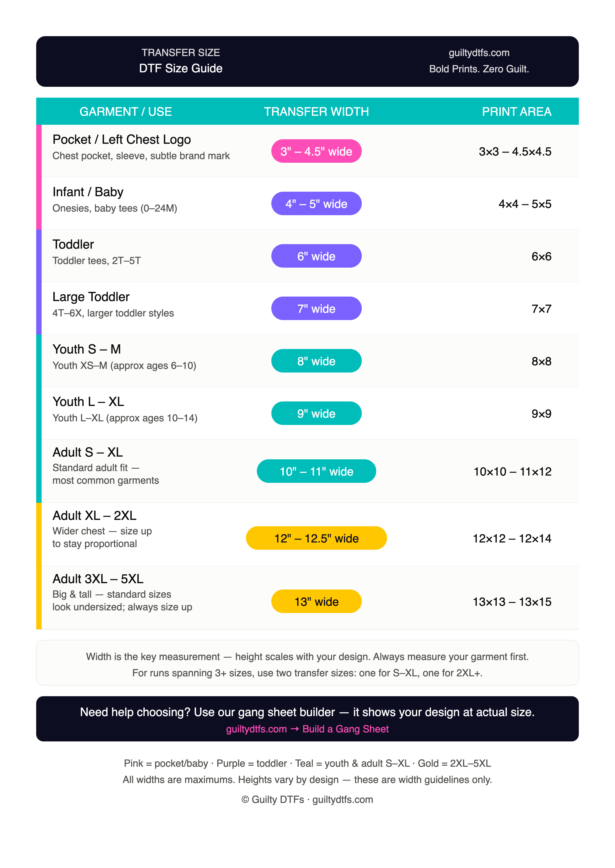Click the 7" wide Large Toddler pill
Screen dimensions: 615x868
click(316, 309)
